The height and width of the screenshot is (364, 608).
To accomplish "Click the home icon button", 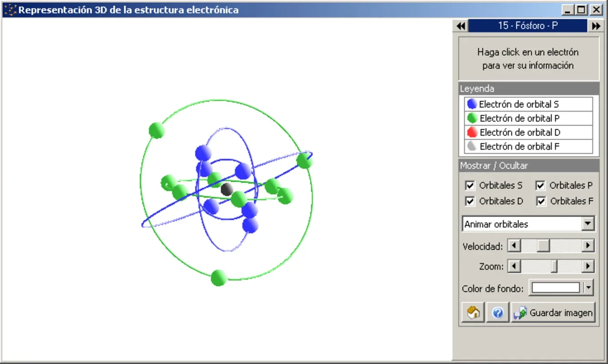I will [473, 313].
